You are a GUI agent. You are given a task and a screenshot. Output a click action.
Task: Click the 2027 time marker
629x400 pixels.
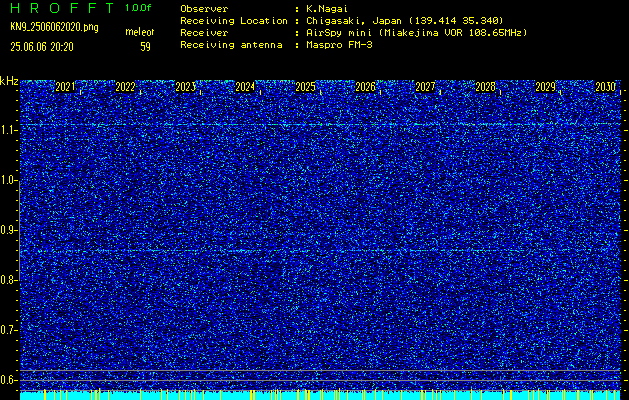tap(425, 87)
